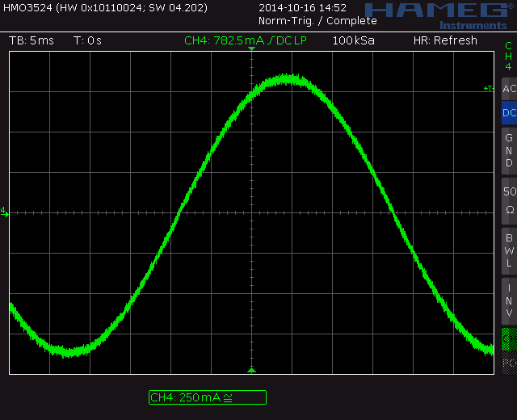Select DC coupling in the side menu
This screenshot has height=420, width=517.
tap(509, 113)
